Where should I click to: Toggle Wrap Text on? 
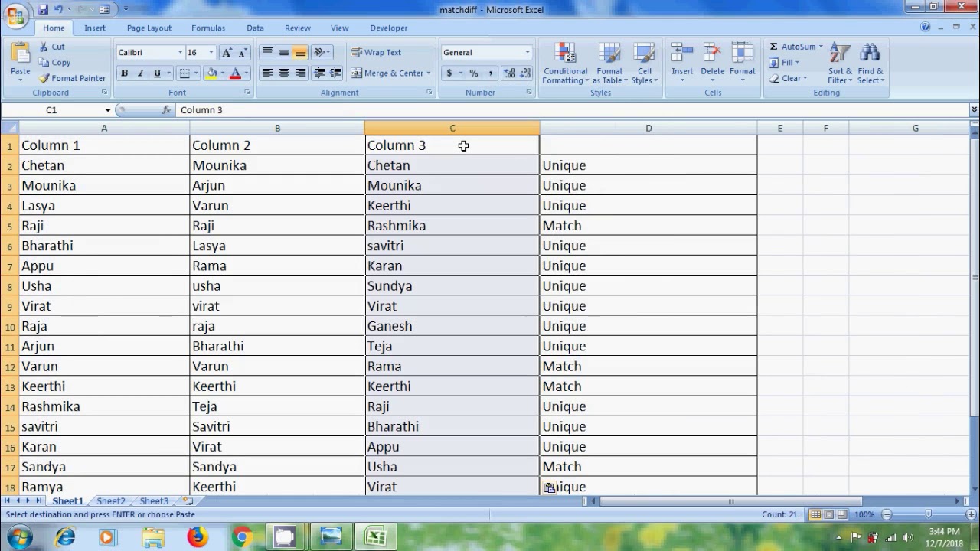coord(376,52)
